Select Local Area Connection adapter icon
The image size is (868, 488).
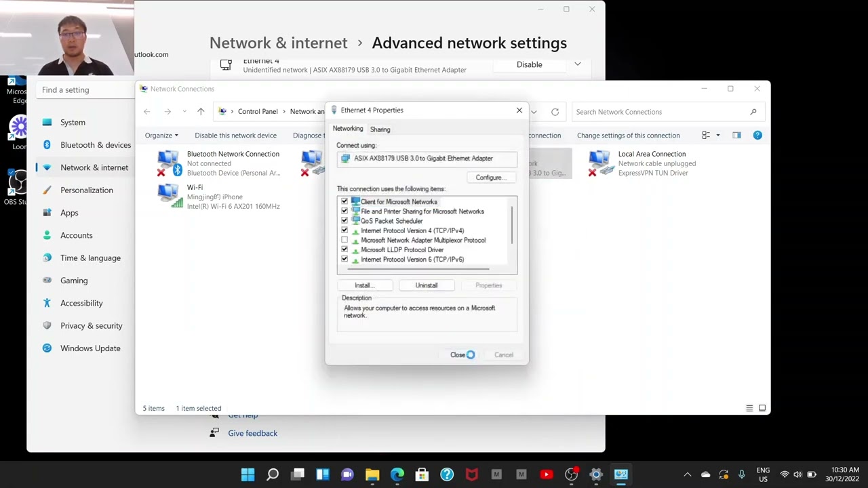coord(599,163)
